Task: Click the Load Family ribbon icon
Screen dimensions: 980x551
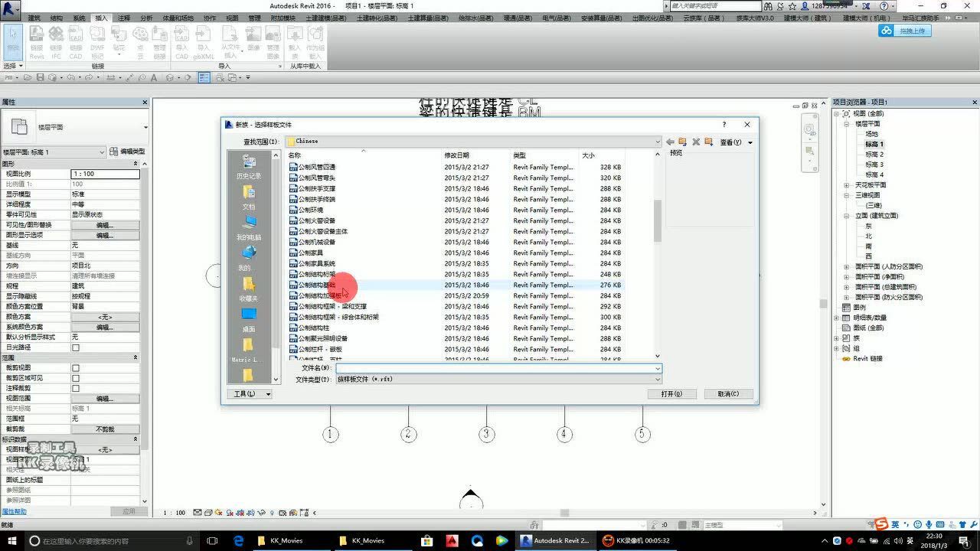Action: (x=295, y=41)
